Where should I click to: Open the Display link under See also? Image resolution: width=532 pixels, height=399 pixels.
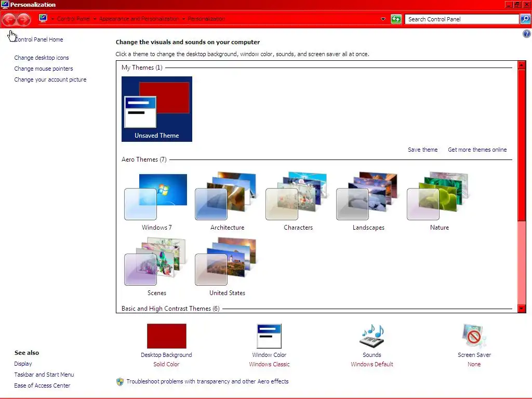(23, 364)
